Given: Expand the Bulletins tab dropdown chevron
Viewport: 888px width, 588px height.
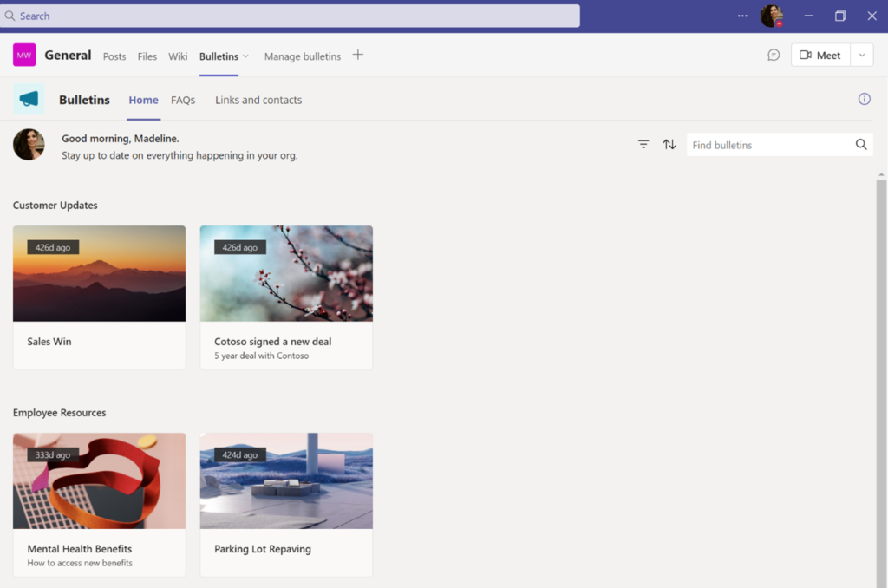Looking at the screenshot, I should click(245, 56).
